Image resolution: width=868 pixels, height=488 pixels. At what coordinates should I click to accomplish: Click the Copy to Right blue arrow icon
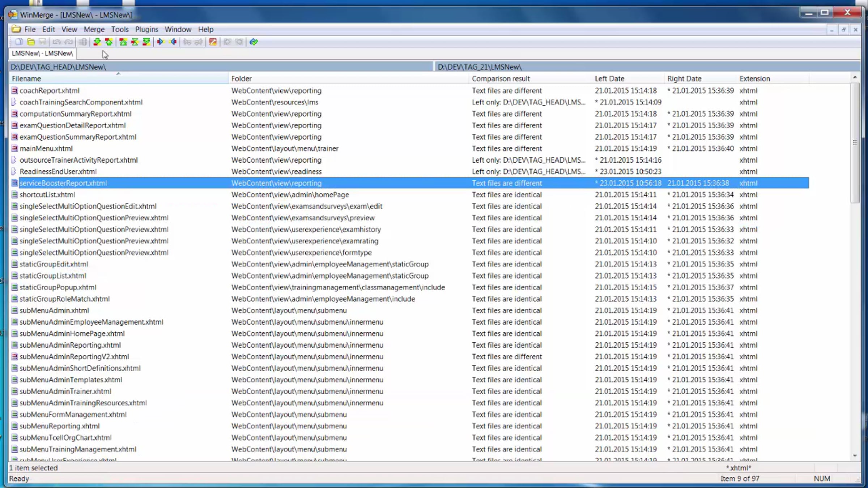click(x=161, y=42)
